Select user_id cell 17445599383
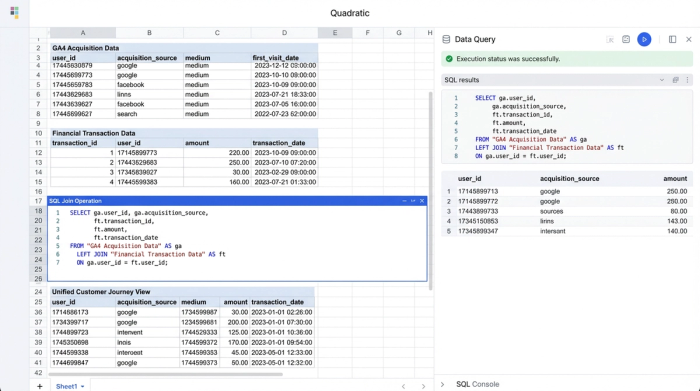Image resolution: width=700 pixels, height=391 pixels. click(x=150, y=182)
